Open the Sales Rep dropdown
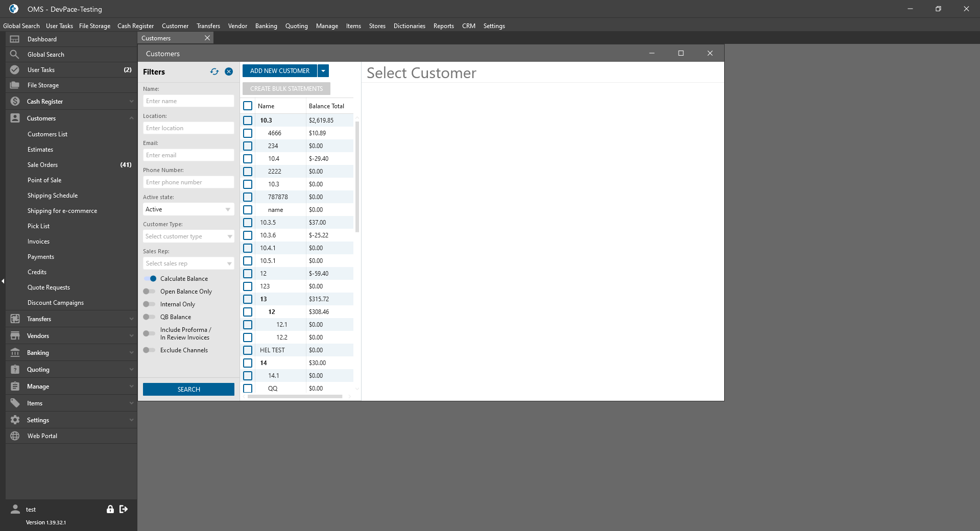The image size is (980, 531). [x=188, y=263]
